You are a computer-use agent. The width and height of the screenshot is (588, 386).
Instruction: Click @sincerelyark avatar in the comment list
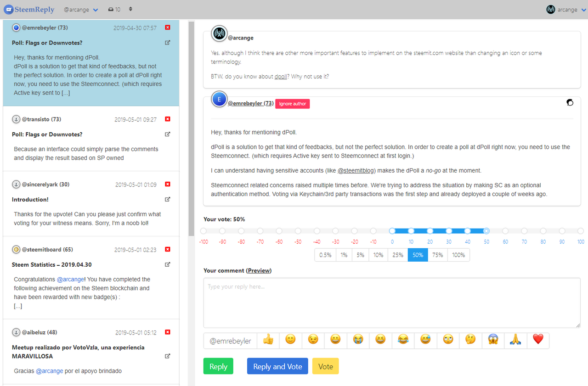(x=16, y=185)
